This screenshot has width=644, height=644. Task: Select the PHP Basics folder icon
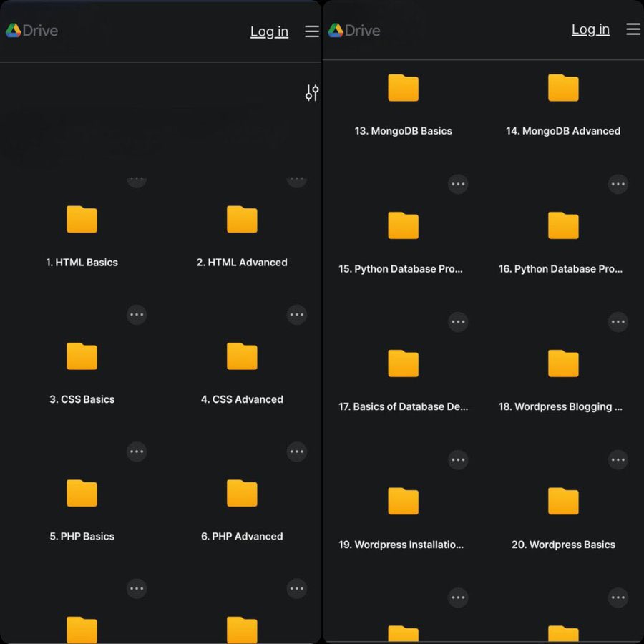[82, 493]
